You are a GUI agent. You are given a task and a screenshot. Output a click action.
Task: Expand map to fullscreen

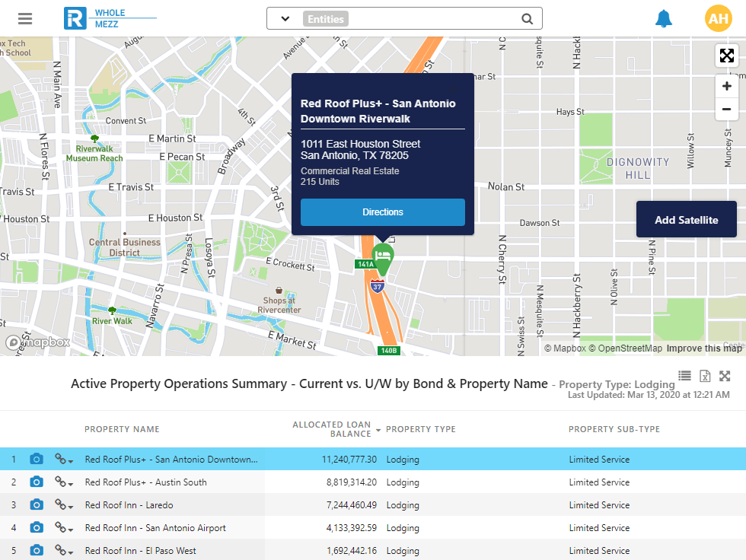tap(726, 56)
